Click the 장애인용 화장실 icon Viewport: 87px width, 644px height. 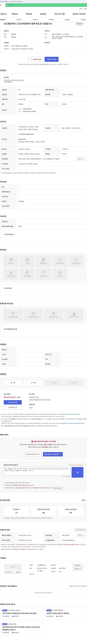53,315
